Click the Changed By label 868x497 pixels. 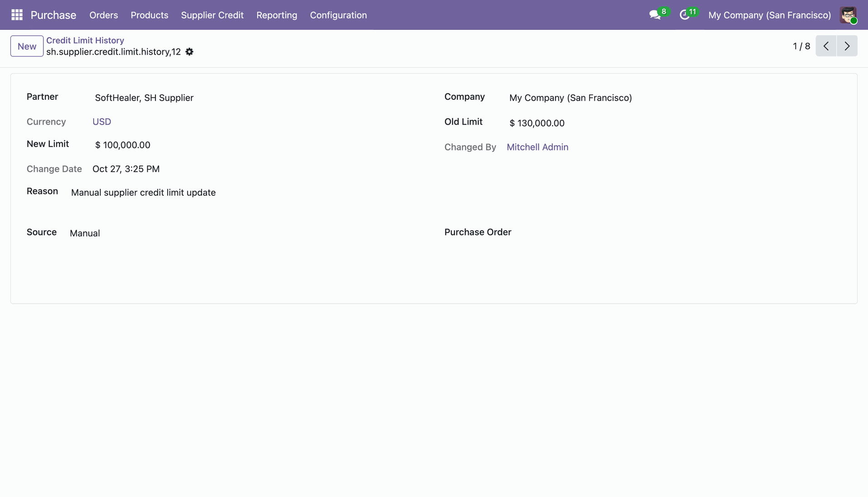pos(470,147)
